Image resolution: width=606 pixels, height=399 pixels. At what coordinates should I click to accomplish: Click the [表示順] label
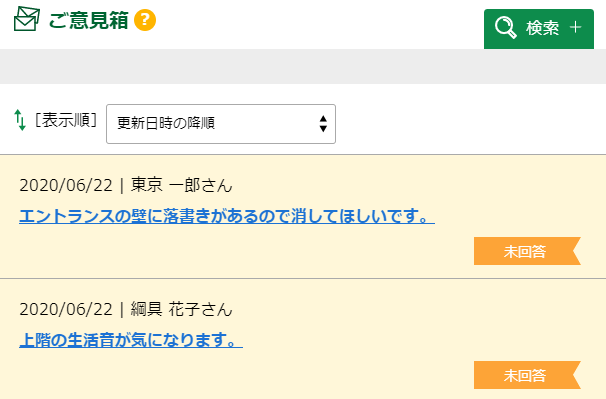(x=66, y=120)
